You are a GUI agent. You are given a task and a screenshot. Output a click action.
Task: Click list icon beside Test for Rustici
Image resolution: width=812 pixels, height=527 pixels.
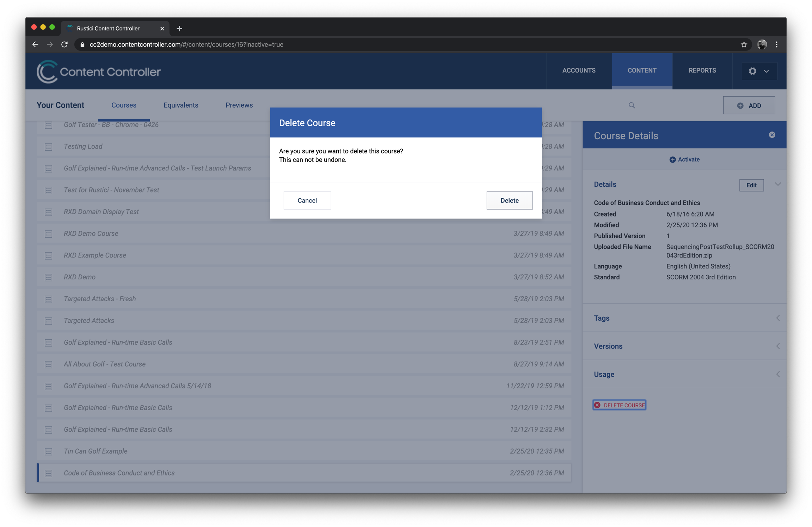(x=49, y=190)
